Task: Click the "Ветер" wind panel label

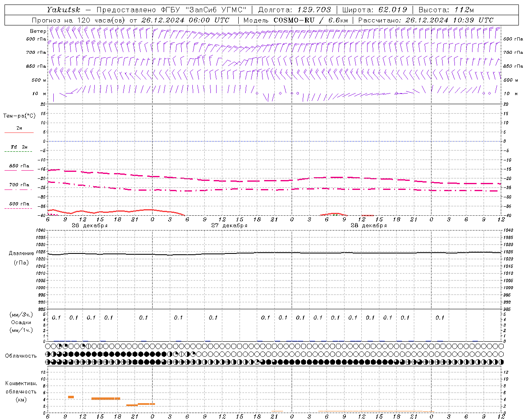Action: pyautogui.click(x=38, y=31)
